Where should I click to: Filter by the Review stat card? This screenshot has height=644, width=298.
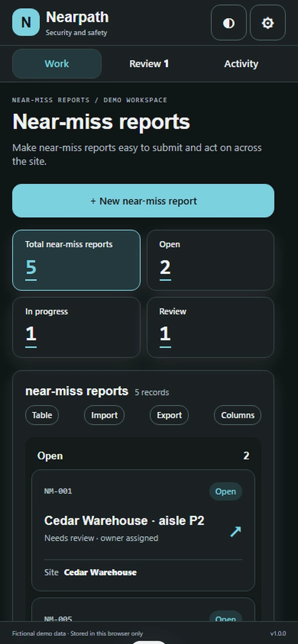tap(211, 327)
